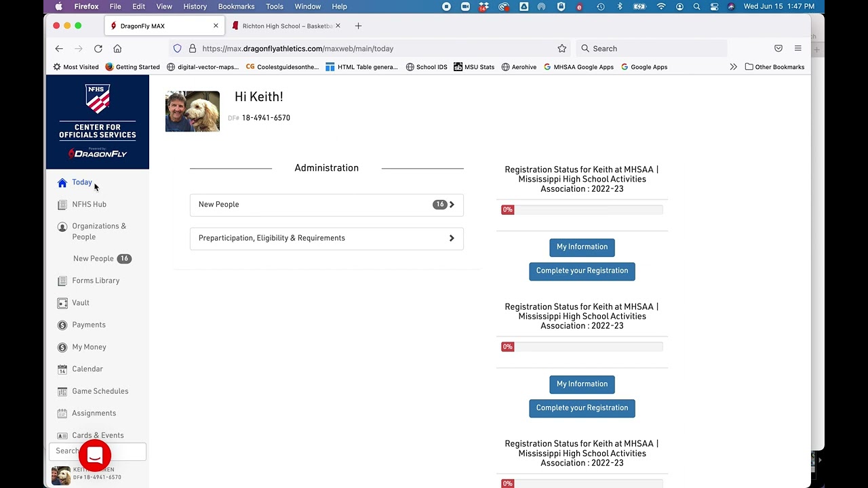Open the Bookmarks menu
The width and height of the screenshot is (868, 488).
point(236,7)
